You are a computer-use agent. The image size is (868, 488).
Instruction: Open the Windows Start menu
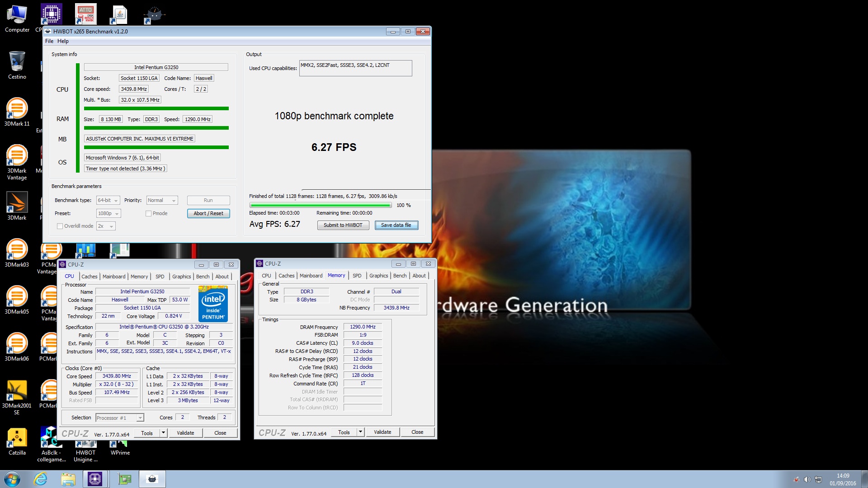pyautogui.click(x=12, y=479)
